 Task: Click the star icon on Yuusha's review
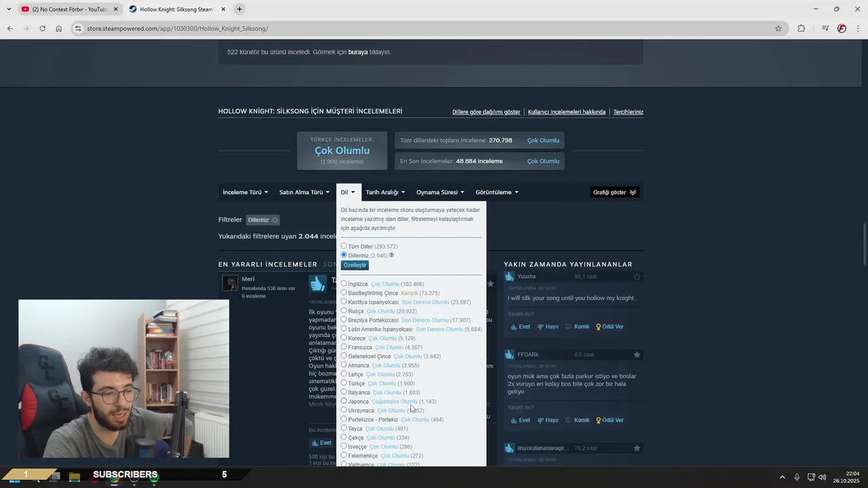[x=637, y=277]
